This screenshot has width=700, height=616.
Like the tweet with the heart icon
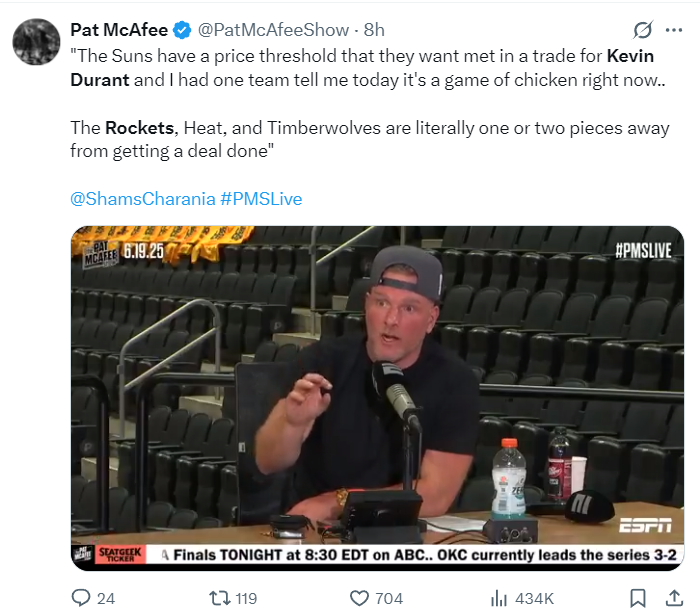tap(360, 598)
